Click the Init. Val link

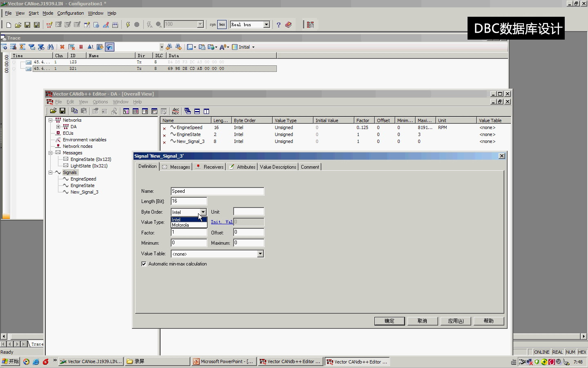click(x=222, y=222)
